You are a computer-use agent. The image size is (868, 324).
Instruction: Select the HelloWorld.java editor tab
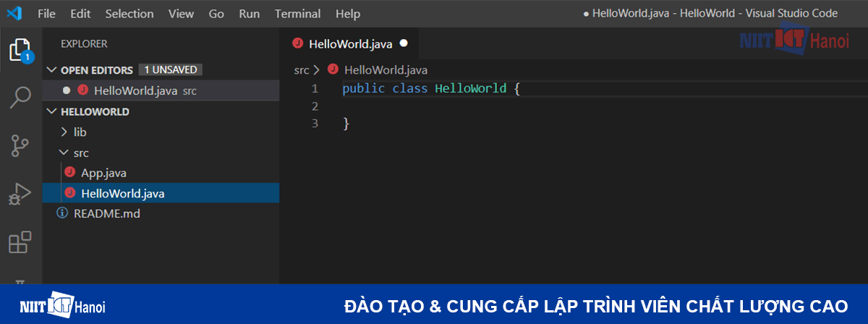[x=349, y=43]
